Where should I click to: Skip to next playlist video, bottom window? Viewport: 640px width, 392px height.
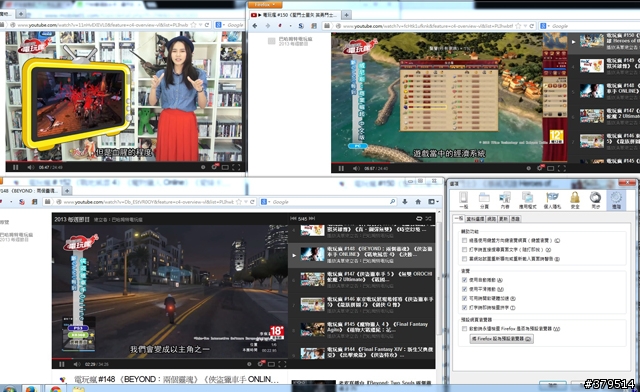(x=312, y=218)
